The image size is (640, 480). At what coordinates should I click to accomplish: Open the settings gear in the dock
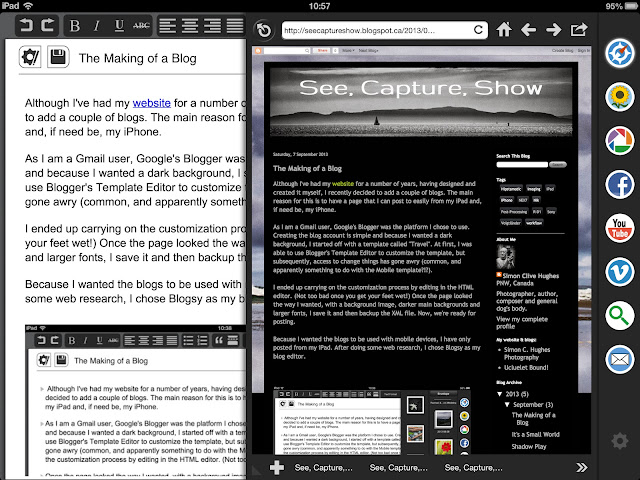tap(620, 441)
